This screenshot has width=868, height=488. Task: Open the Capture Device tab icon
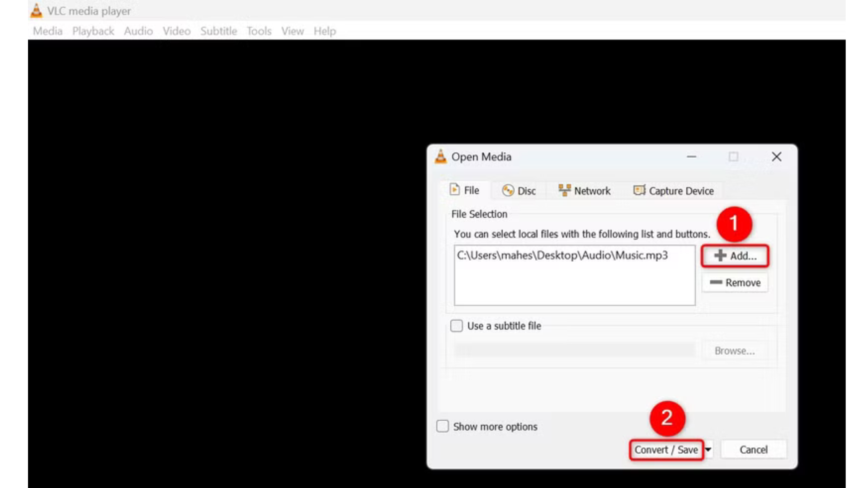click(x=639, y=190)
